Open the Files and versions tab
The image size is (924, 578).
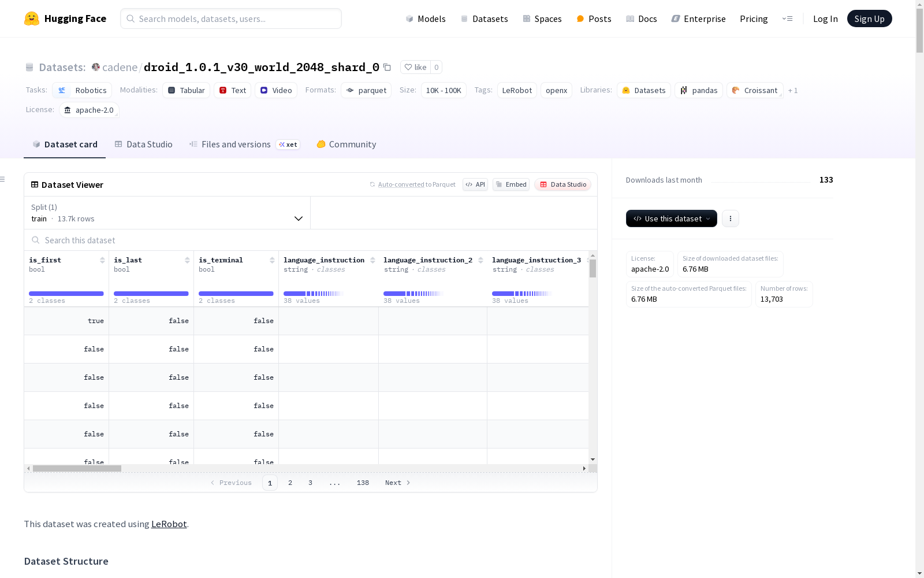click(244, 144)
